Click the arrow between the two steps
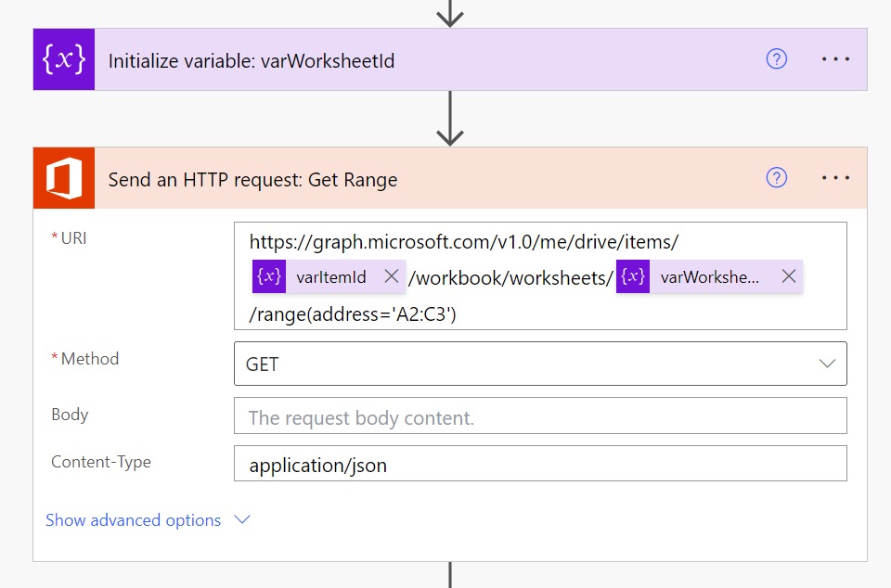891x588 pixels. 450,121
